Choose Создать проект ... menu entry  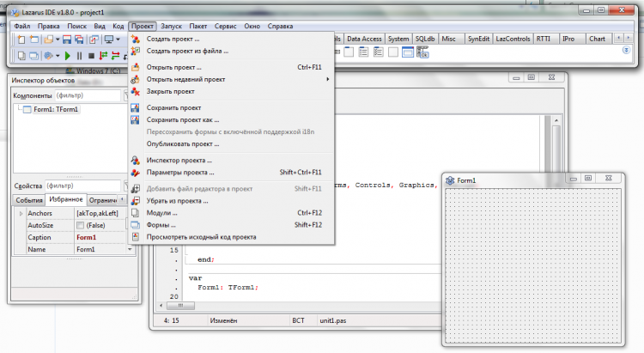(x=231, y=39)
